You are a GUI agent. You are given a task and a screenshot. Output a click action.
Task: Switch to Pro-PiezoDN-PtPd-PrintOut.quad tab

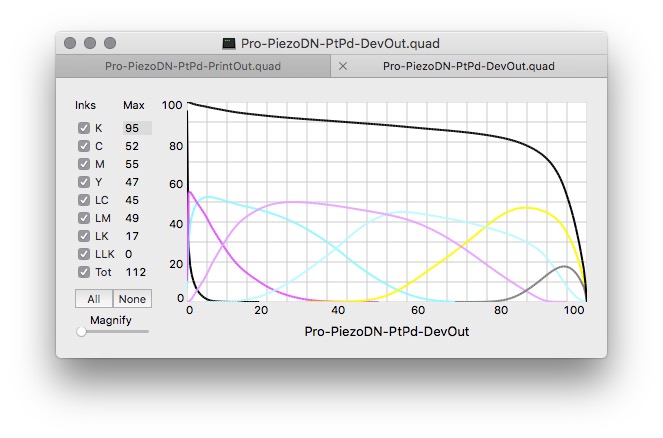pos(193,66)
